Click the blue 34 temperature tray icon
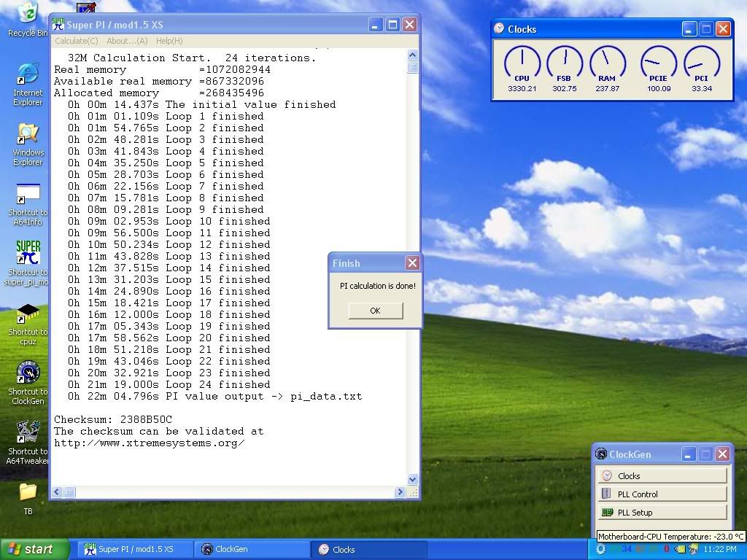 point(626,549)
